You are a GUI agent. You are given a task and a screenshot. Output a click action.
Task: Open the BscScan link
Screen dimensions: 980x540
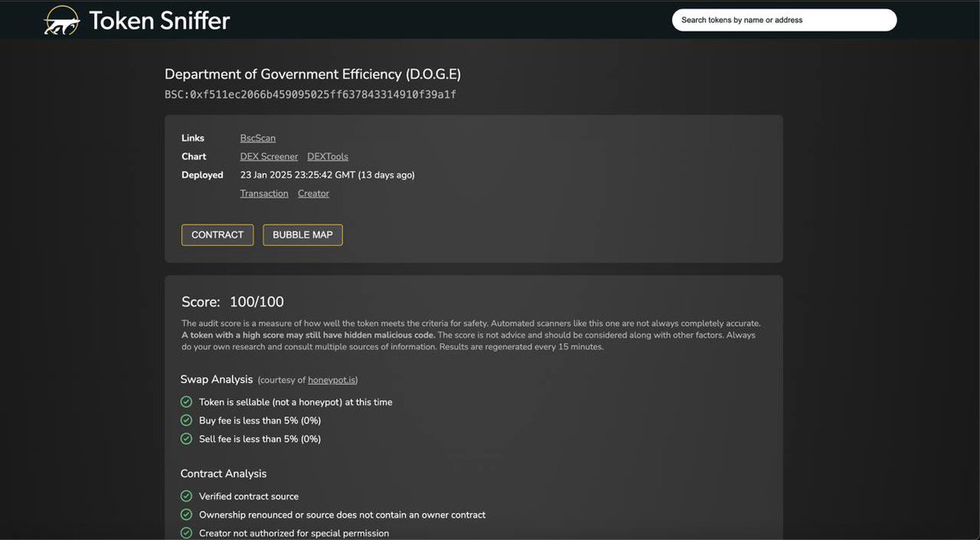point(258,138)
